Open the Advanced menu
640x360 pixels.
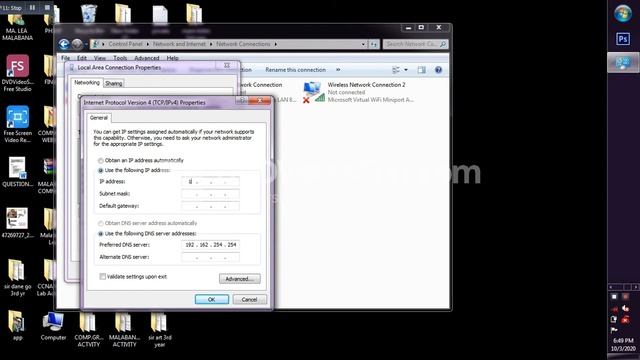(x=147, y=58)
